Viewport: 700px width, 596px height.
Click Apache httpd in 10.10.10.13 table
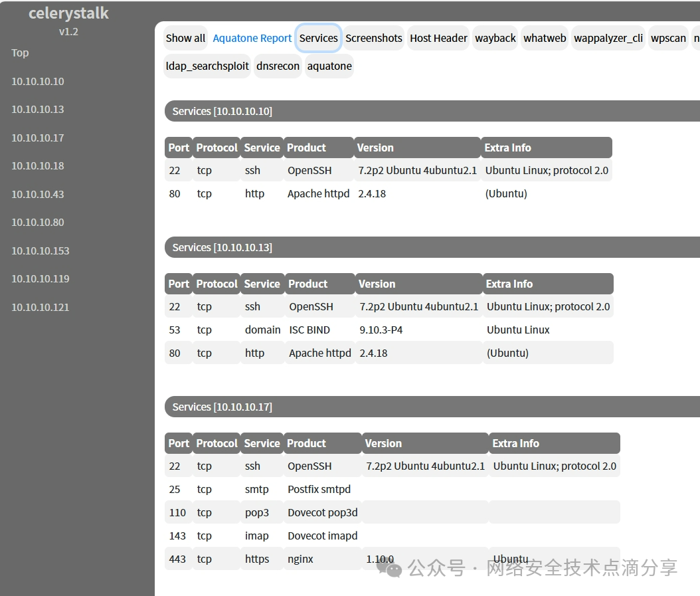click(x=320, y=353)
